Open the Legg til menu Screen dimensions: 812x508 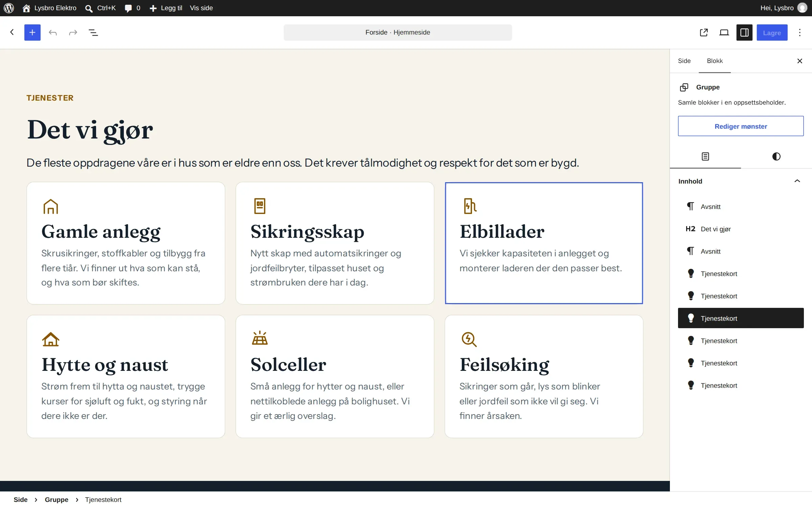point(166,8)
